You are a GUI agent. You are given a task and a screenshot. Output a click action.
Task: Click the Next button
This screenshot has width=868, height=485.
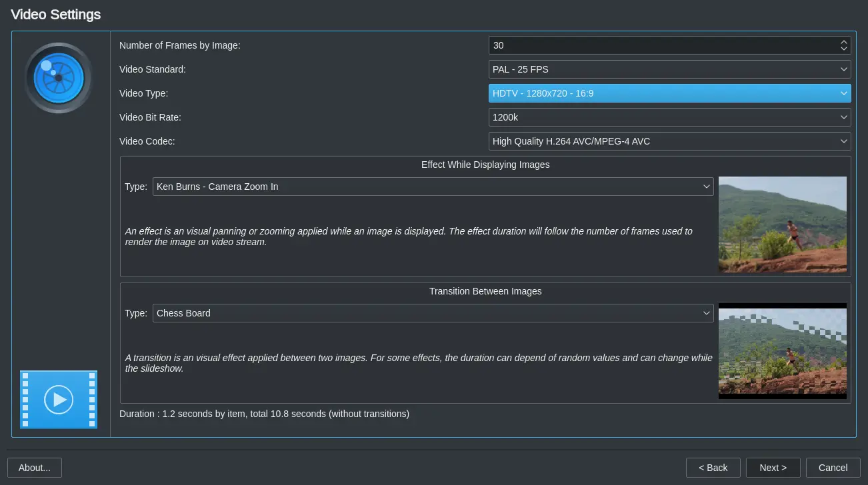[x=773, y=467]
